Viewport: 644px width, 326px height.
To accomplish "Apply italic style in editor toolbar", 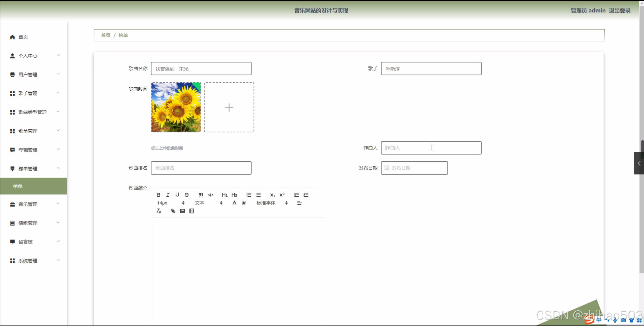I will 168,195.
